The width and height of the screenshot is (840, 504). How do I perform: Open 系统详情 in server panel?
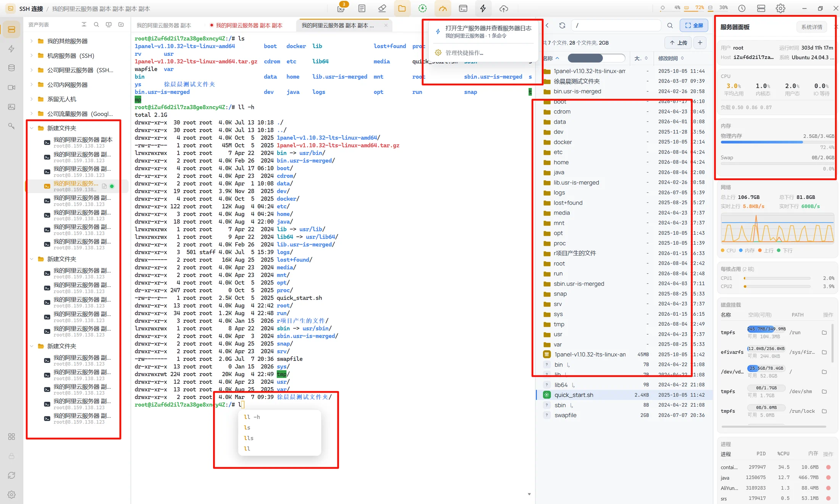811,27
